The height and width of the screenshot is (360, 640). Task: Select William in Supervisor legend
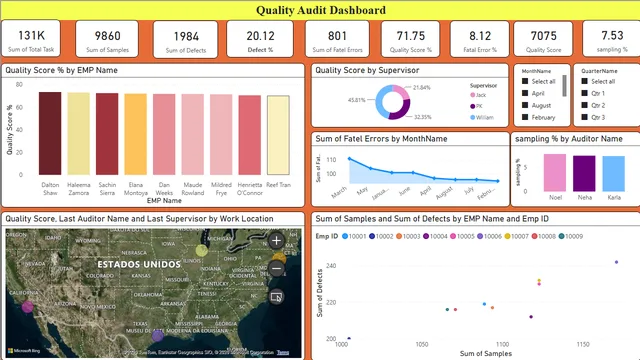[x=482, y=118]
